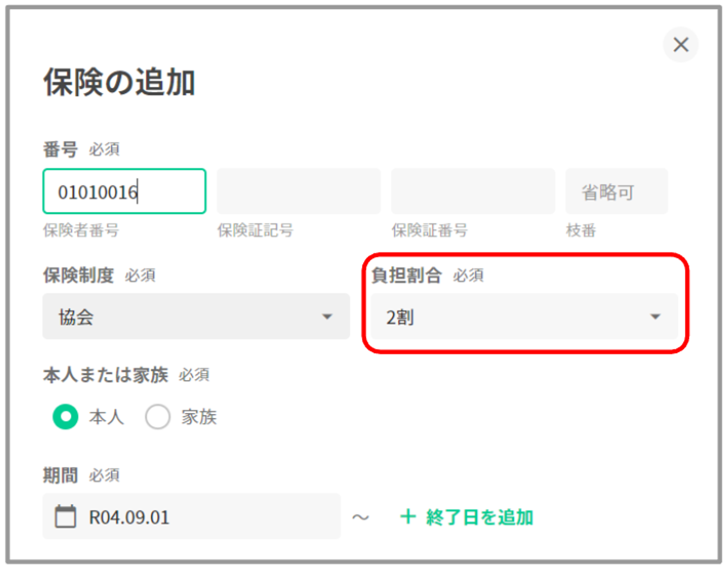Viewport: 728px width, 569px height.
Task: Click the 本人 text label
Action: tap(106, 417)
